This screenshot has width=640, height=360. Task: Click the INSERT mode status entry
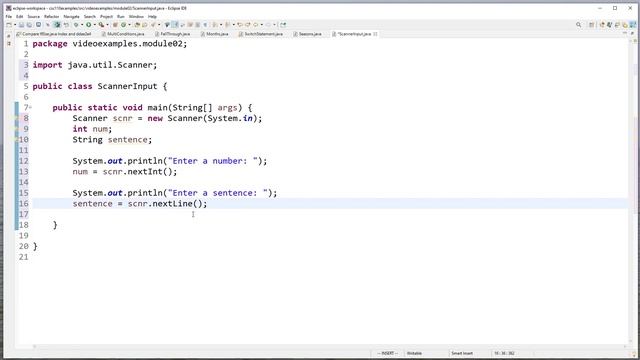387,353
